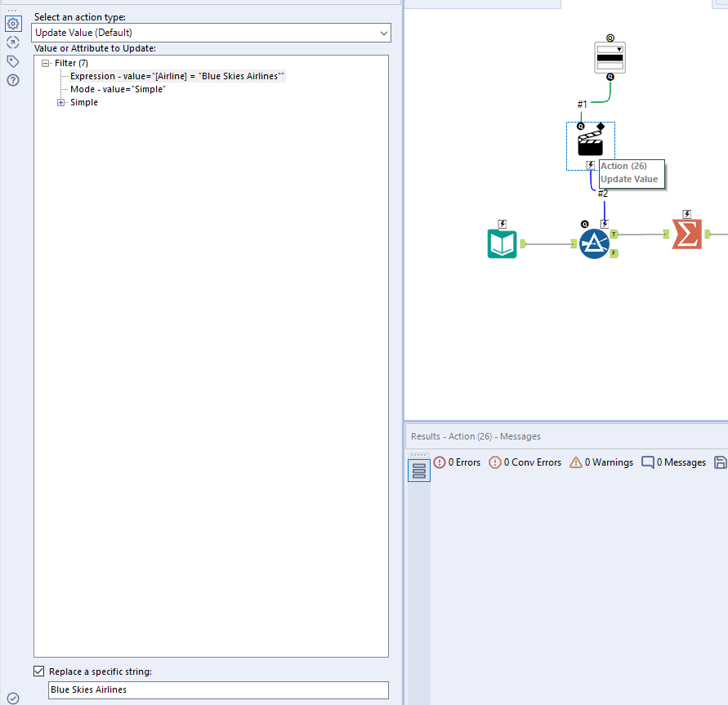Screen dimensions: 728x705
Task: Click the Drop Down tool's bottom Q anchor
Action: click(610, 77)
